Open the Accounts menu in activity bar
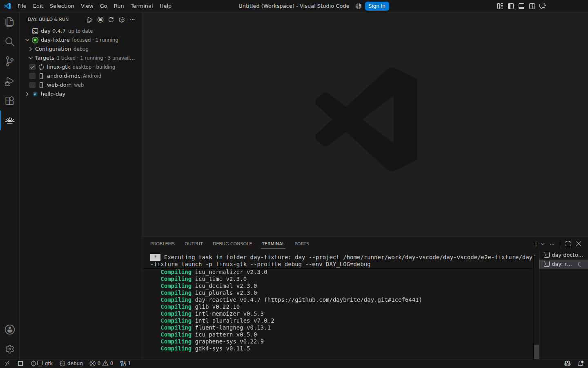The width and height of the screenshot is (588, 368). coord(9,330)
